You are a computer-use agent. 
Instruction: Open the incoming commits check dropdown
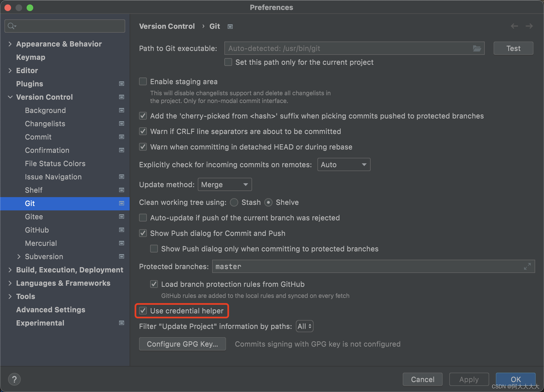tap(344, 164)
